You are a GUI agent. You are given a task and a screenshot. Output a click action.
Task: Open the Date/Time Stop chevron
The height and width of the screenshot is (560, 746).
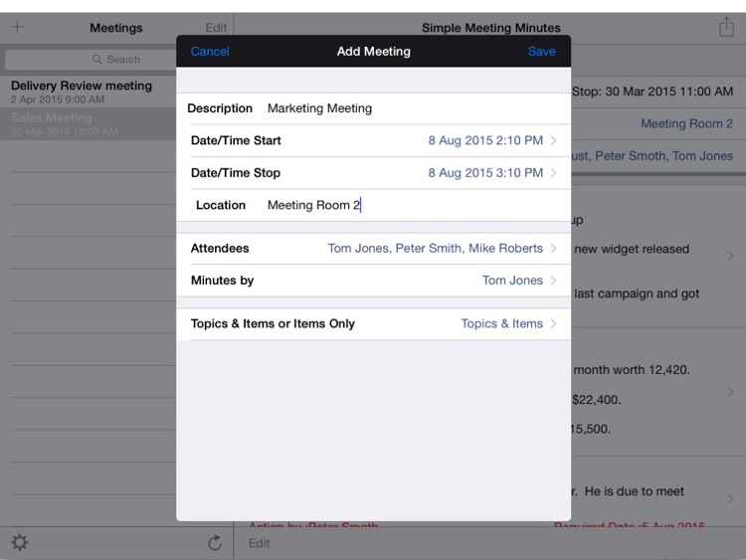pos(554,173)
